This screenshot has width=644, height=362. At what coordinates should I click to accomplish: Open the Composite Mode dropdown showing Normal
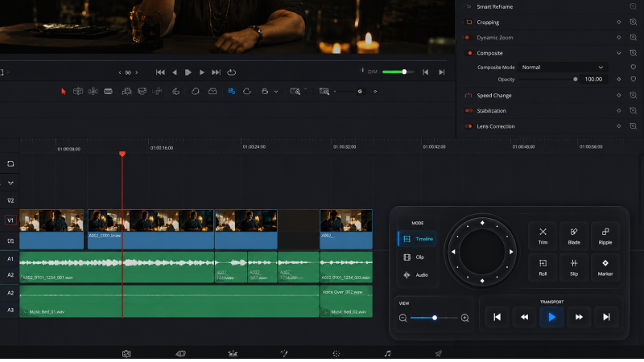tap(563, 68)
